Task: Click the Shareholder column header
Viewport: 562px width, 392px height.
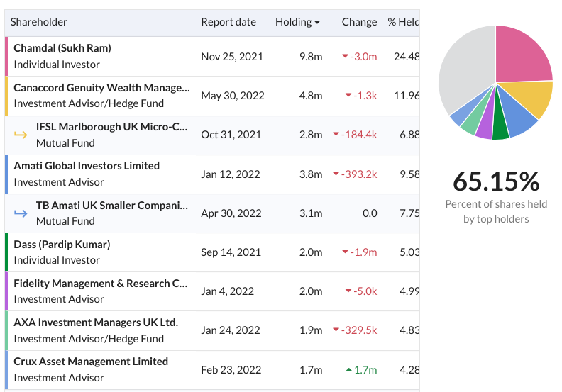Action: tap(39, 22)
